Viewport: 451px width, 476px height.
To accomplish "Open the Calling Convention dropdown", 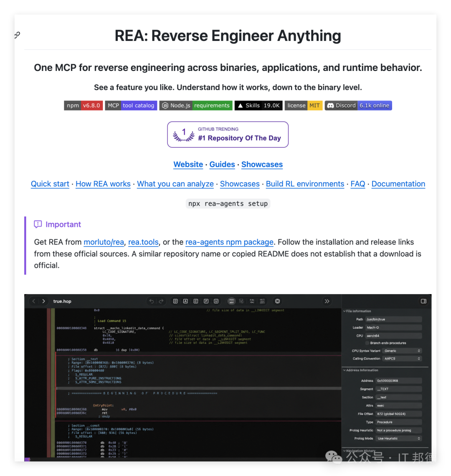I will point(402,359).
